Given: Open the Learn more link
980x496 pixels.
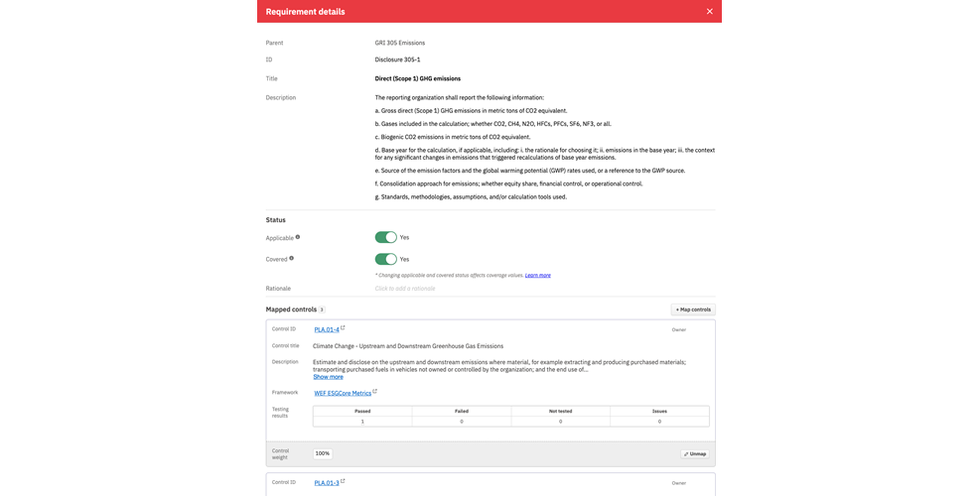Looking at the screenshot, I should tap(537, 275).
